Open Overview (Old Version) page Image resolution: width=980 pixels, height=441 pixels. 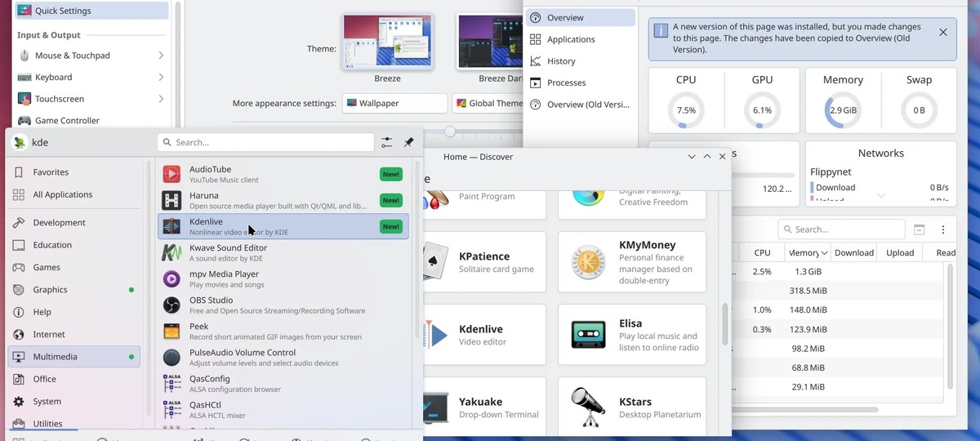(581, 105)
